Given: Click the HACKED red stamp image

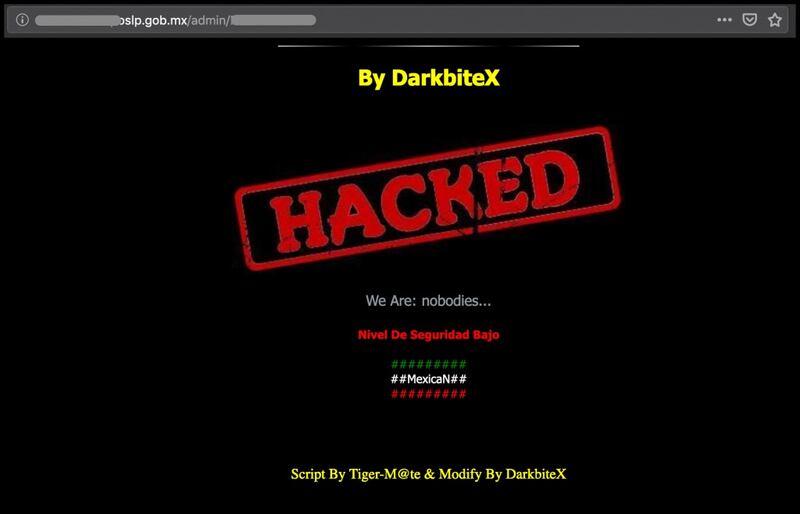Looking at the screenshot, I should (428, 198).
